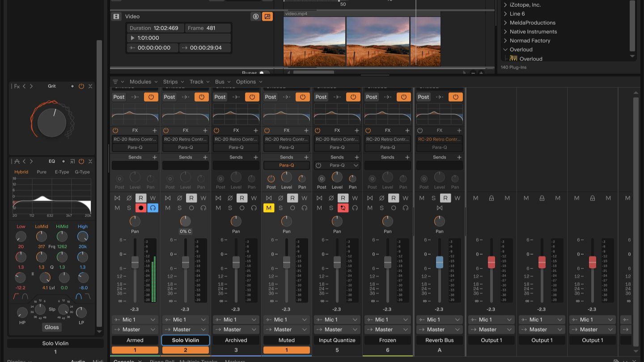Screen dimensions: 644x362
Task: Open RC-20 Retro Color plug-in on Armed strip
Action: point(135,139)
